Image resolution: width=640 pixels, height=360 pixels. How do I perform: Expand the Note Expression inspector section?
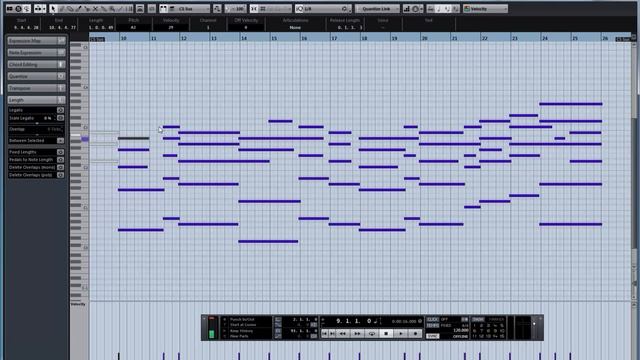36,53
